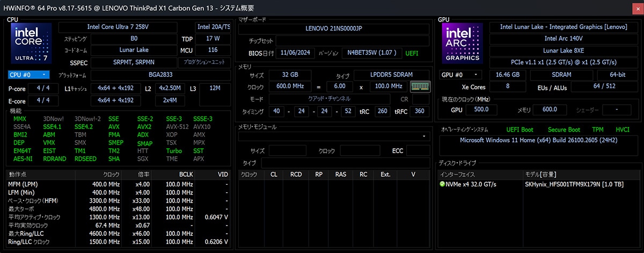Click the BGA2833 platform field
The height and width of the screenshot is (253, 644).
[x=160, y=75]
